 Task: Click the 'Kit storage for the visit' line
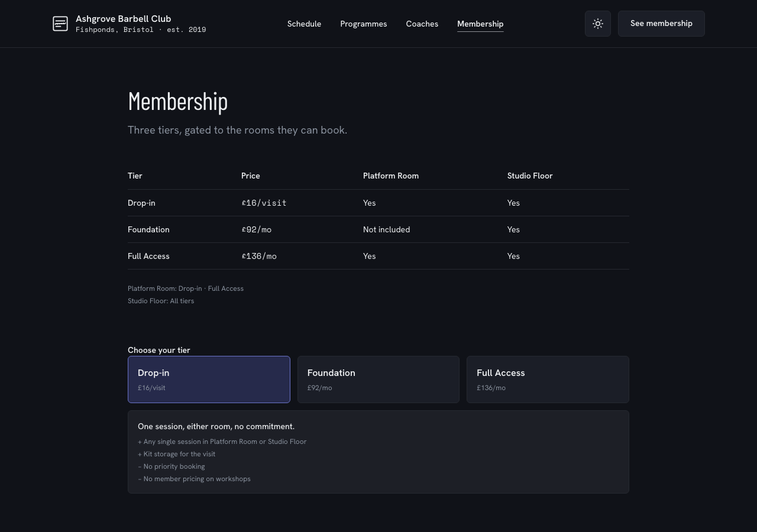click(x=176, y=454)
